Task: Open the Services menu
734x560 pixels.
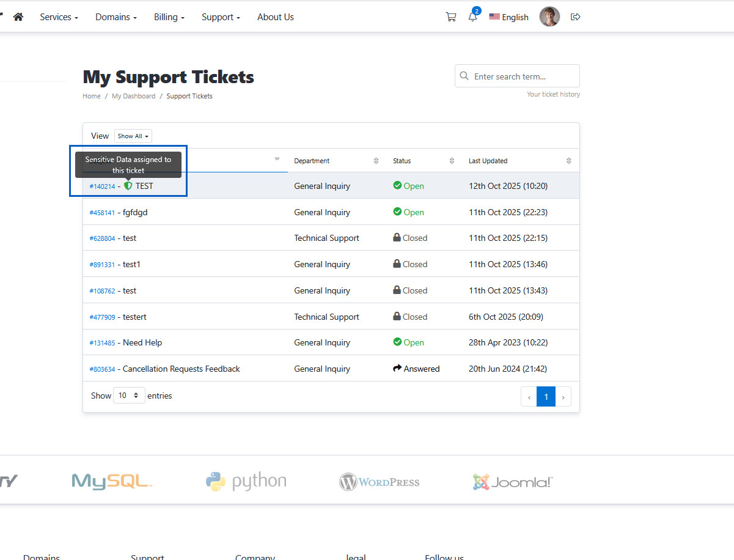Action: (x=59, y=17)
